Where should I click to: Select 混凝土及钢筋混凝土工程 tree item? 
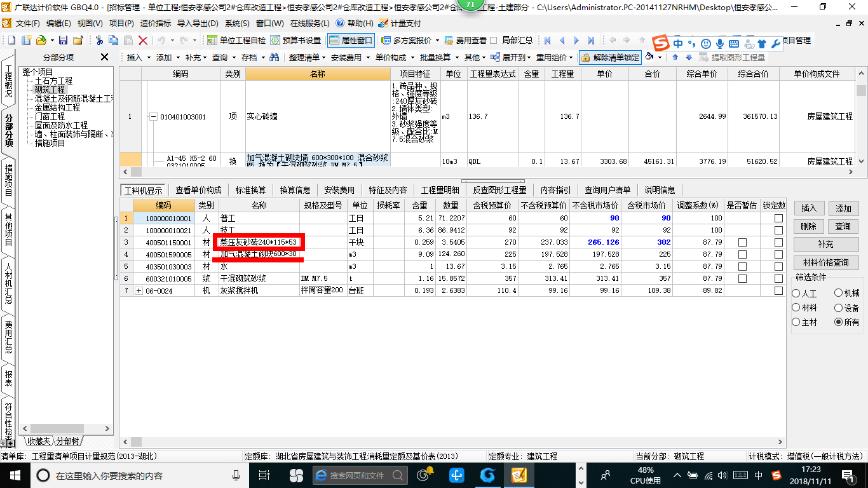[73, 98]
